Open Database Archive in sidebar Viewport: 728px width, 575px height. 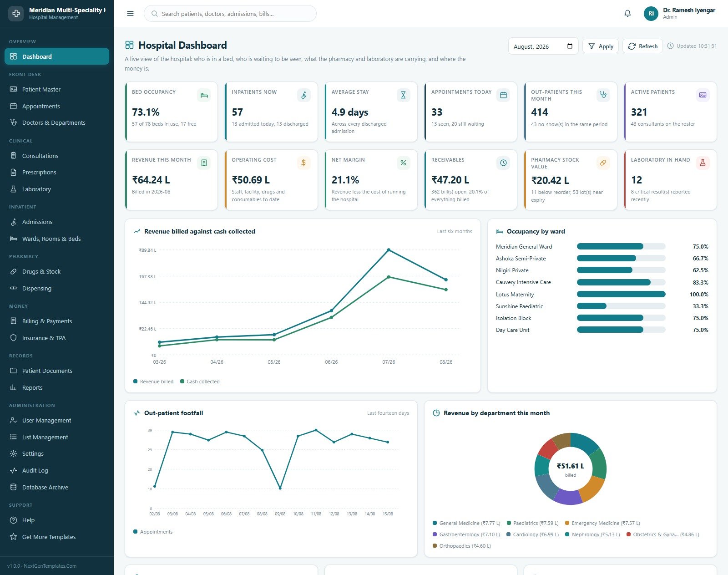tap(57, 487)
